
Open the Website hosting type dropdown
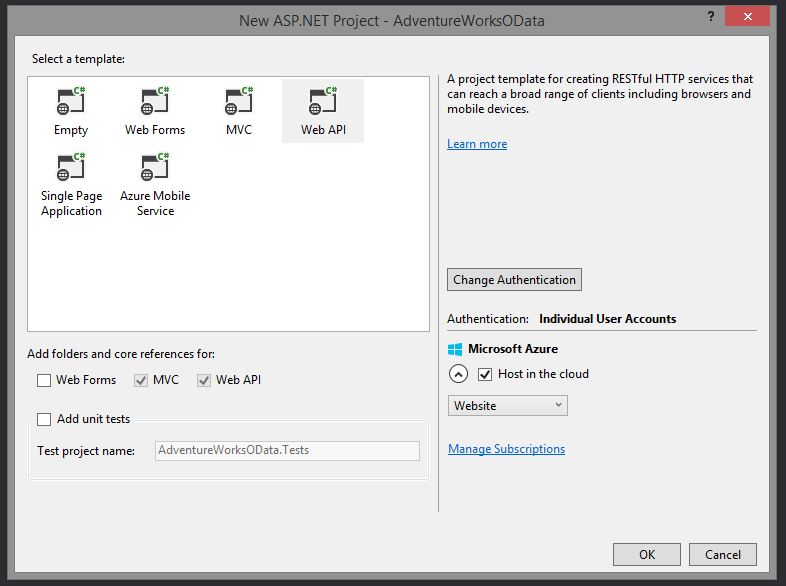pos(507,406)
